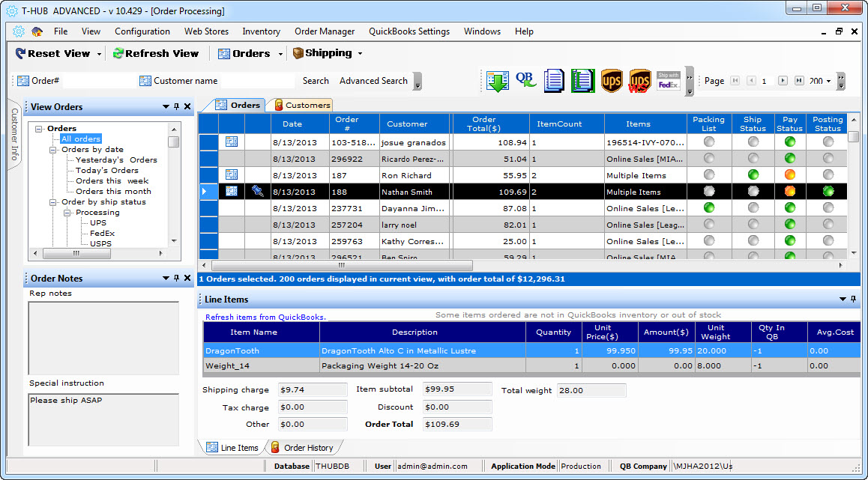This screenshot has height=480, width=868.
Task: Switch to the Customers tab
Action: (303, 105)
